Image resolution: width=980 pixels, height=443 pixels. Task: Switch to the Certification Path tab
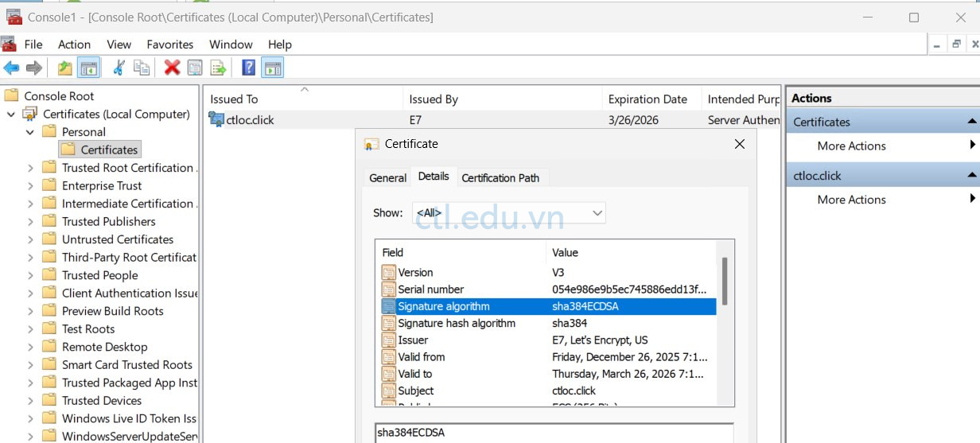tap(500, 178)
